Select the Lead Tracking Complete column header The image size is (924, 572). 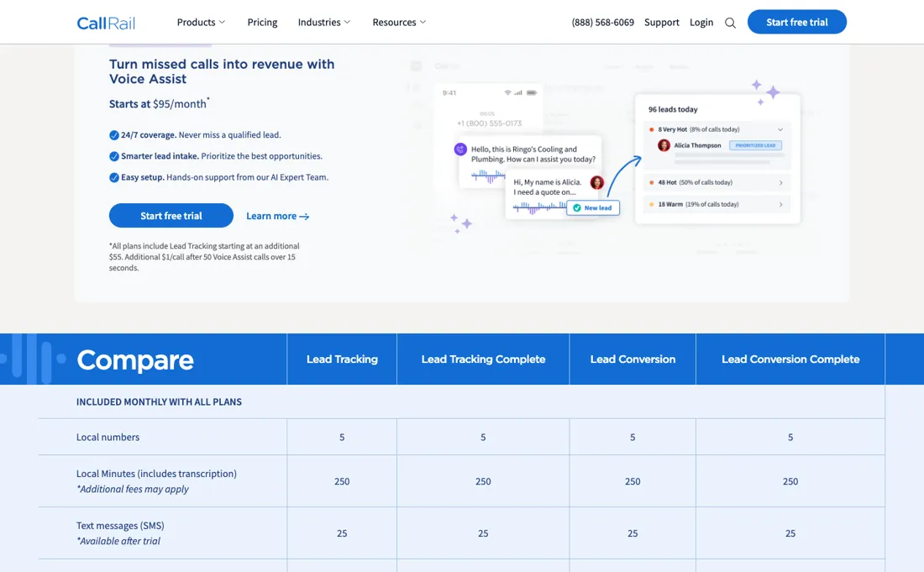pos(483,359)
